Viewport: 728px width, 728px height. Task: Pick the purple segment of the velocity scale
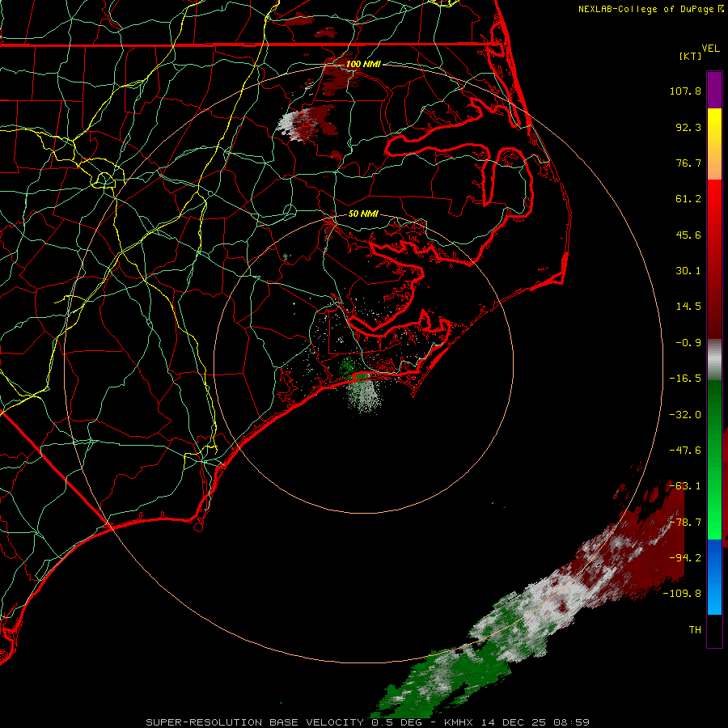(x=714, y=90)
